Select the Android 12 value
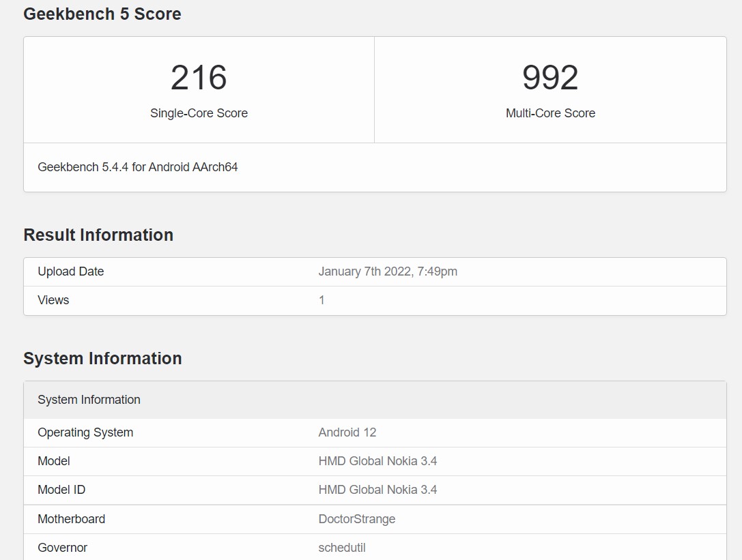742x560 pixels. (347, 432)
